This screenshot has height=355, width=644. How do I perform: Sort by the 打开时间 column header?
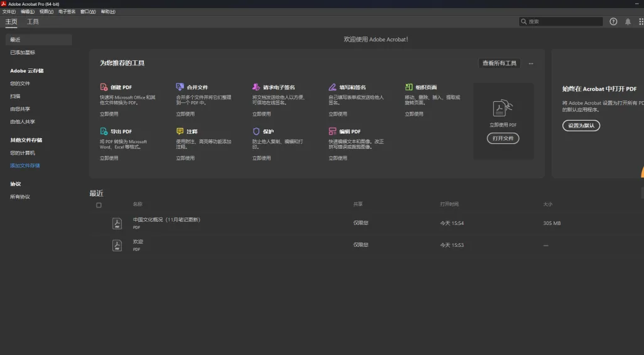[449, 204]
